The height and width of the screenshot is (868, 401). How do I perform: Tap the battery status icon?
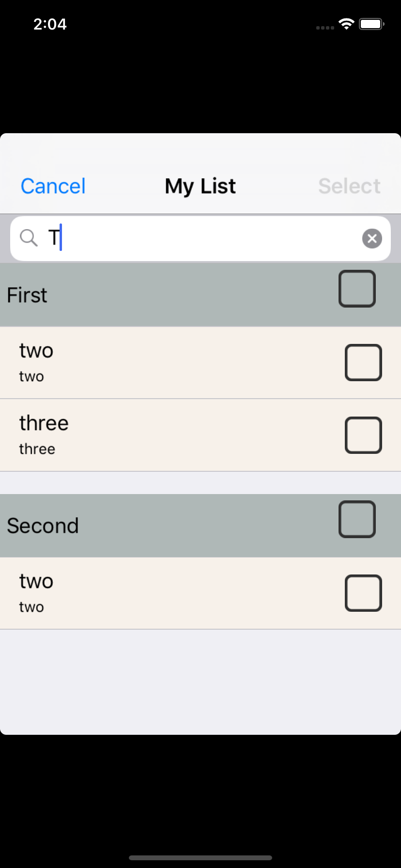tap(371, 24)
